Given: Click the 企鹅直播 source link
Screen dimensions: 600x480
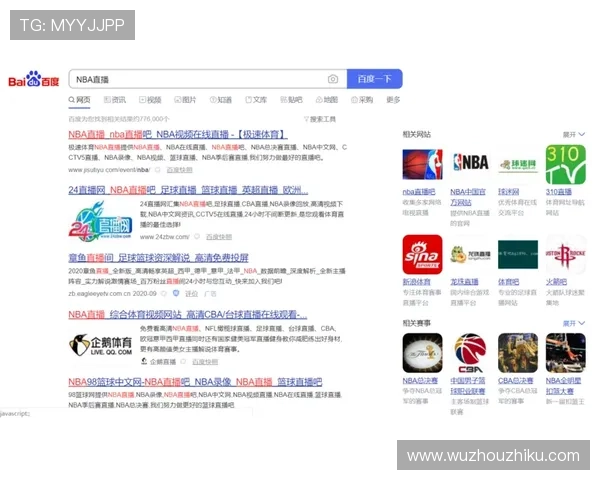Looking at the screenshot, I should pyautogui.click(x=163, y=362).
